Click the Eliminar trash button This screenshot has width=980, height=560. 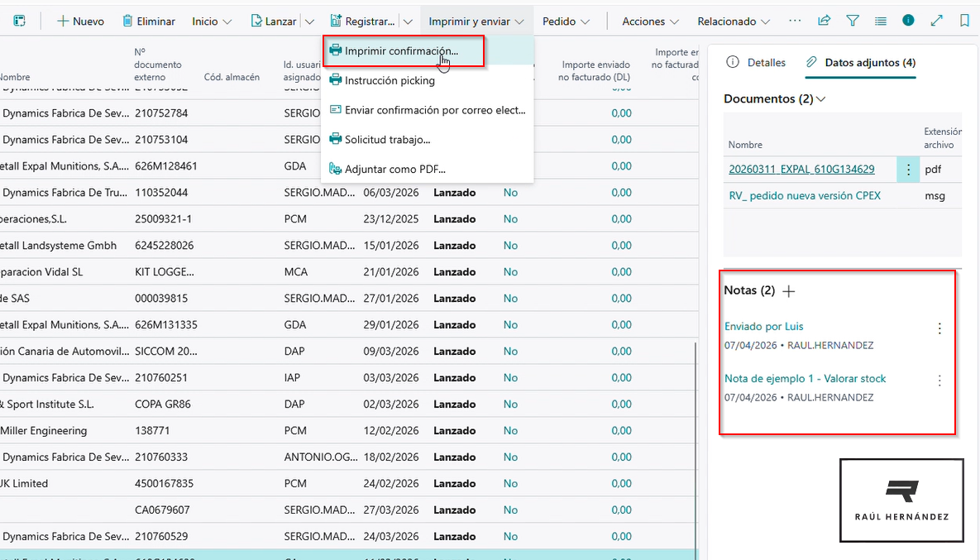[149, 21]
